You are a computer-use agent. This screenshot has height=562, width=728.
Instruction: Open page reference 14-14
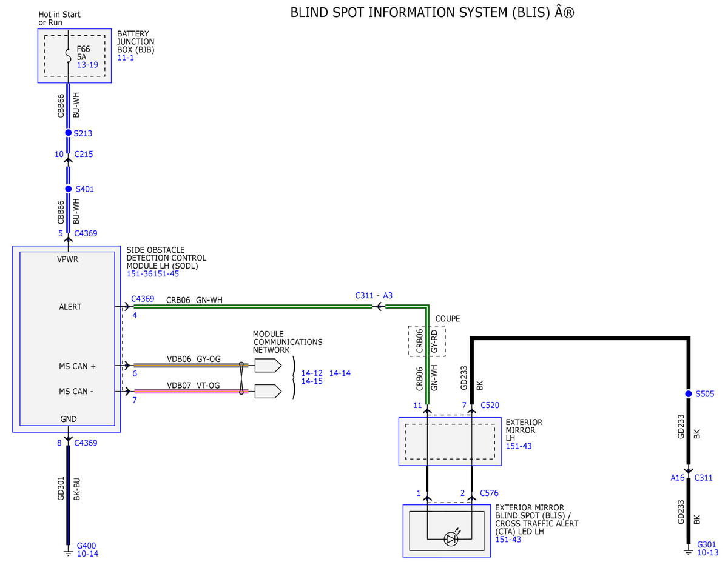tap(340, 373)
